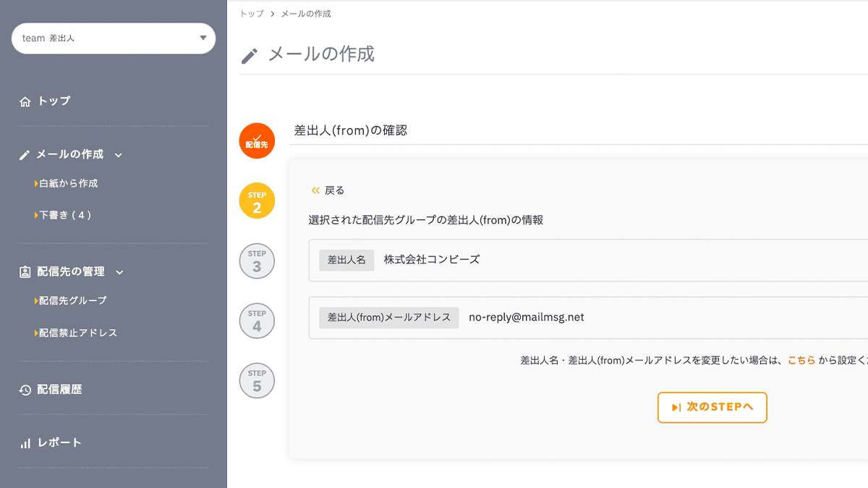The image size is (868, 488).
Task: Click the person icon beside 配信先の管理
Action: click(25, 272)
